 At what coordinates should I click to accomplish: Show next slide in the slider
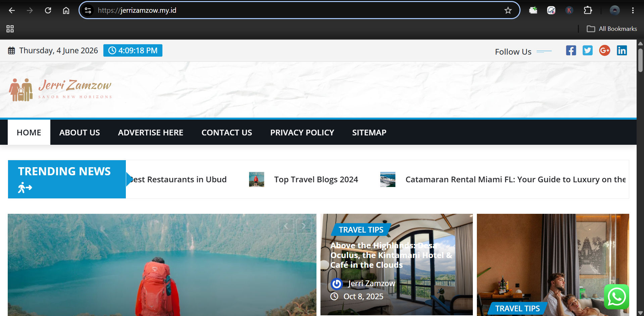(x=304, y=226)
